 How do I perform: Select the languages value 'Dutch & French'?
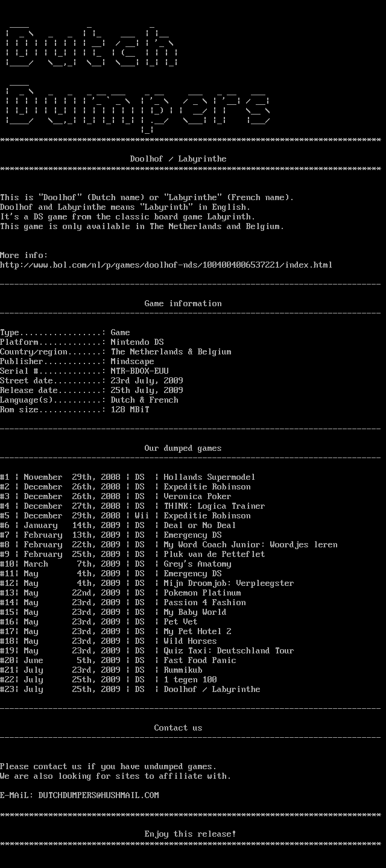pyautogui.click(x=145, y=400)
